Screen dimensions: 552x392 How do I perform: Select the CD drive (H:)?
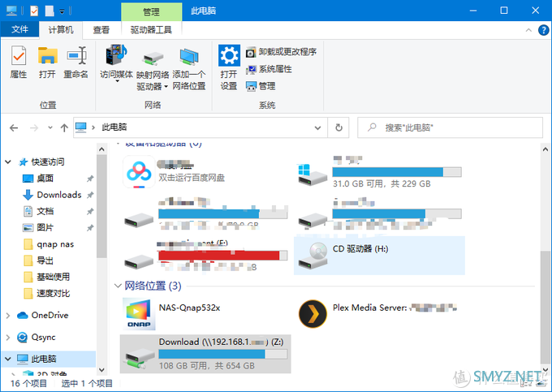point(380,256)
